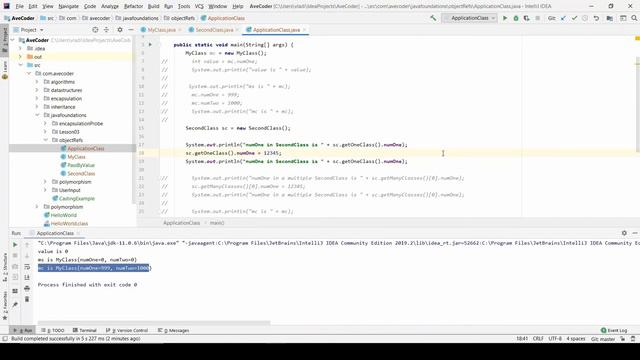This screenshot has height=360, width=640.
Task: Hide the Run panel with the minus icon
Action: tap(635, 233)
